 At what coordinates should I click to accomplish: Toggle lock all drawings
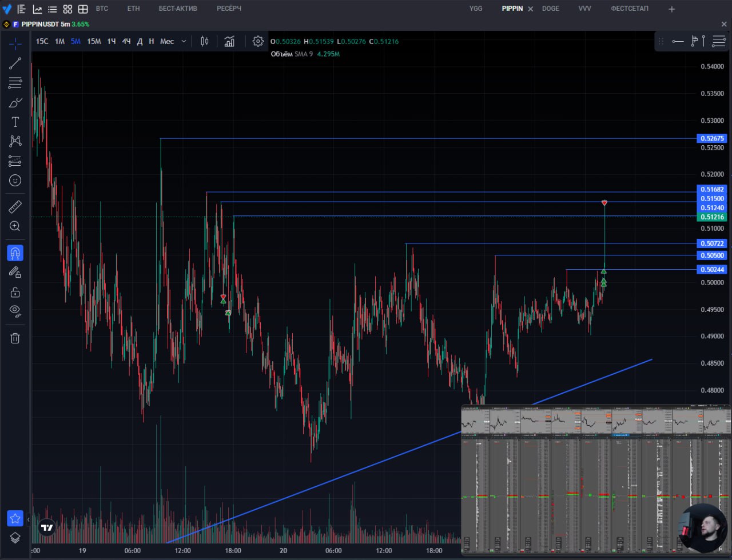(15, 292)
